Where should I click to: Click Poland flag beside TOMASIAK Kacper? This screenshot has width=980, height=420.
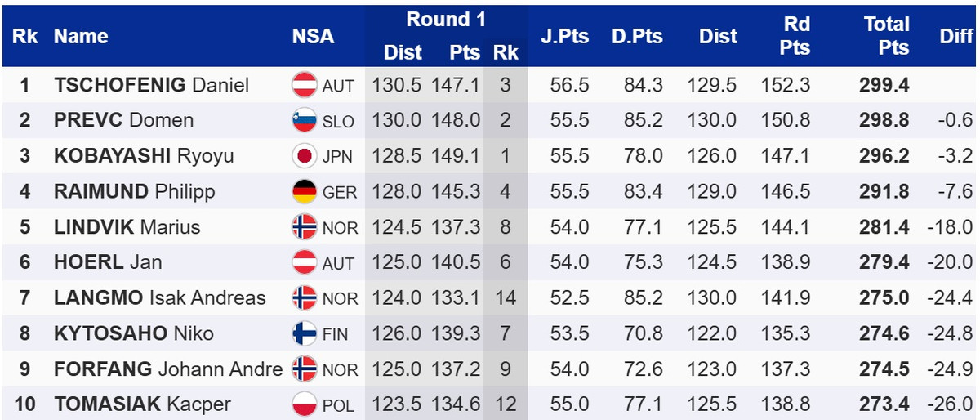tap(305, 404)
